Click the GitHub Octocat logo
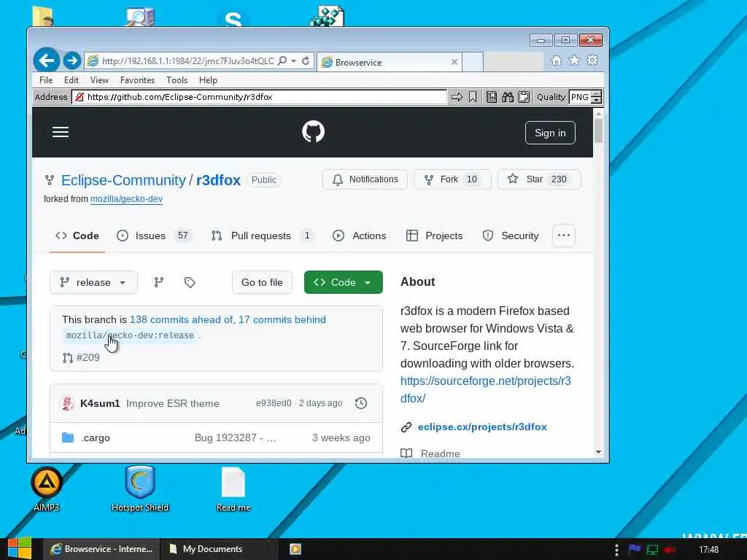Viewport: 747px width, 560px height. click(x=313, y=132)
